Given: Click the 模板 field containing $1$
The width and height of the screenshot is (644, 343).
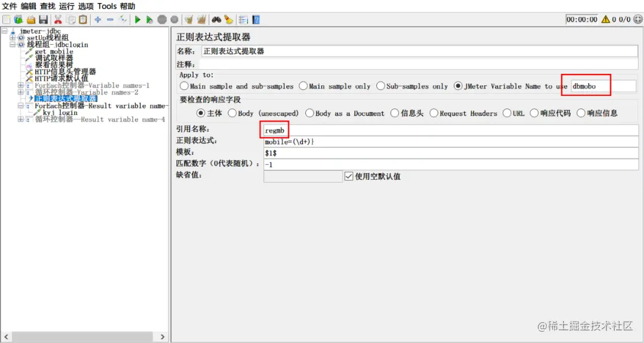Looking at the screenshot, I should click(x=451, y=153).
